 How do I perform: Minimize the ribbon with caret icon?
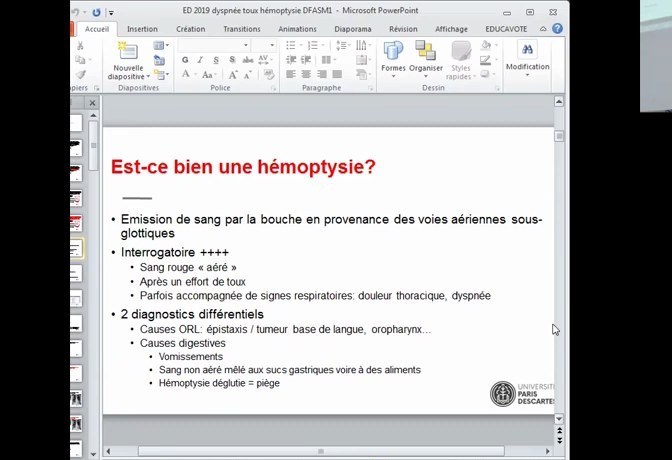[x=543, y=29]
